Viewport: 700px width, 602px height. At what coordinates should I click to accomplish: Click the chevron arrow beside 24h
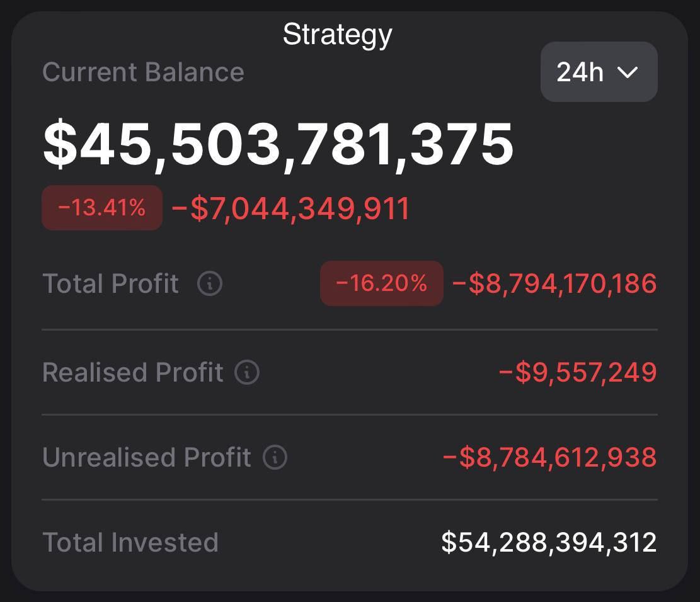click(628, 72)
